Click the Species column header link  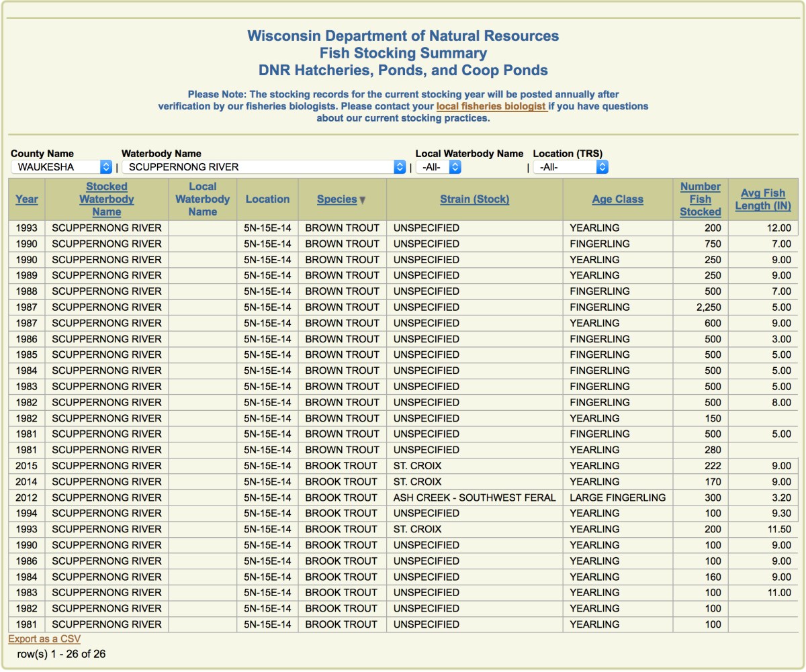(x=337, y=199)
